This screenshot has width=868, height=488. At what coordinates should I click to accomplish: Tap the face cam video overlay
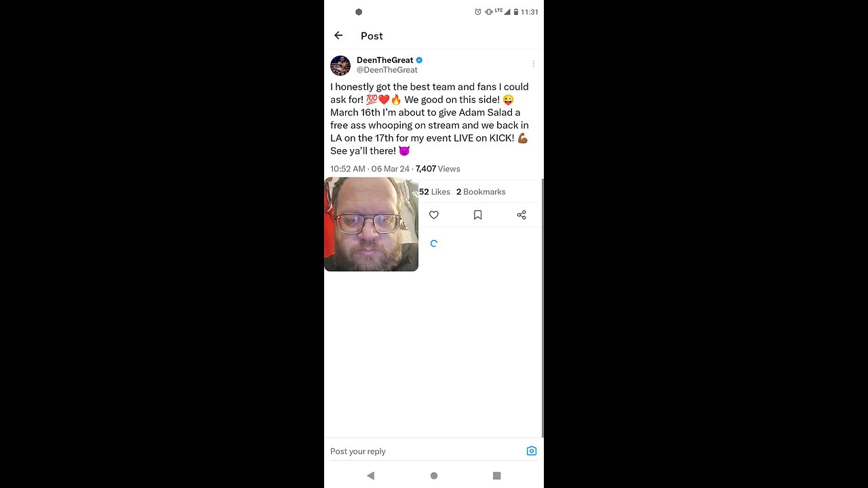(371, 224)
